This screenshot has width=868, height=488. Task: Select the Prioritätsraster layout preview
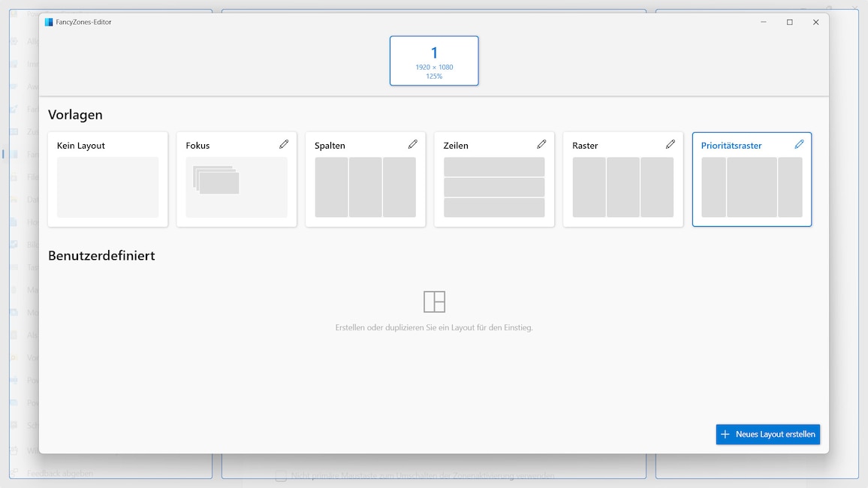coord(752,187)
